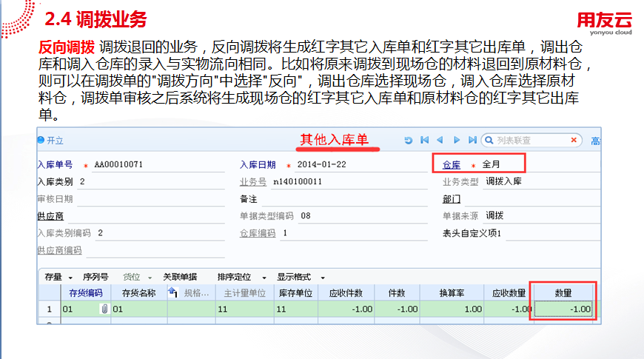Clear the search box with red X
The width and height of the screenshot is (644, 359).
(x=574, y=140)
